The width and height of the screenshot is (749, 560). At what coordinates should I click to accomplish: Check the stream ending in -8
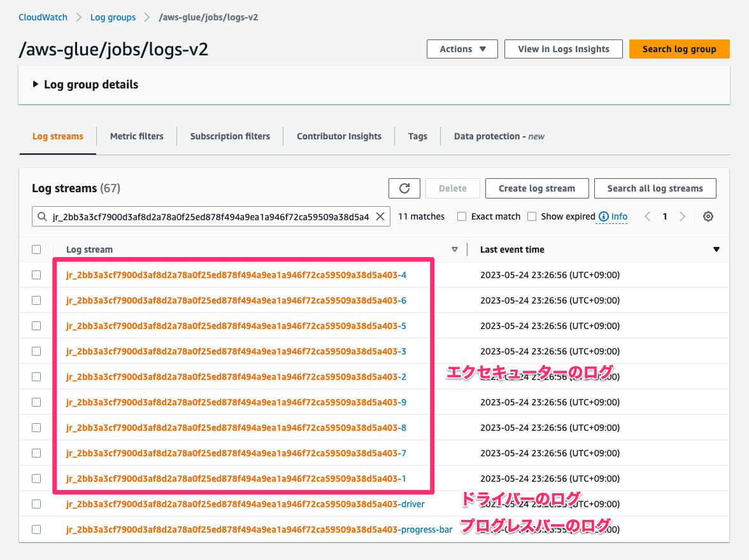click(36, 428)
